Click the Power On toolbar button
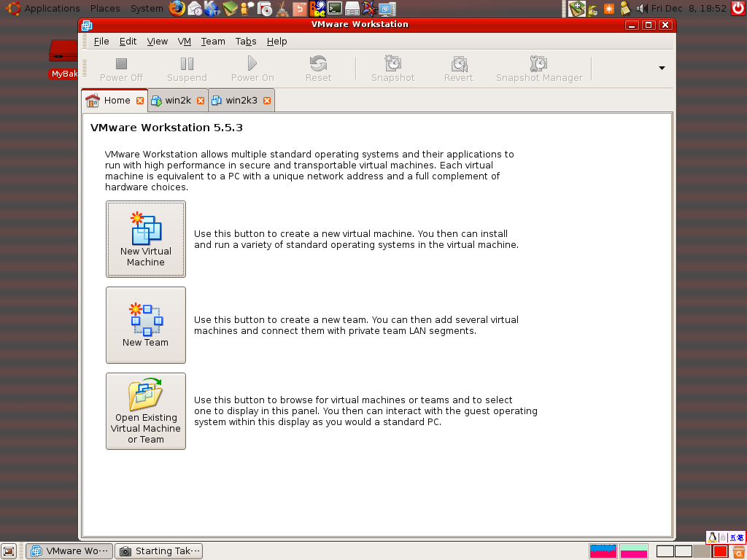747x560 pixels. point(252,69)
